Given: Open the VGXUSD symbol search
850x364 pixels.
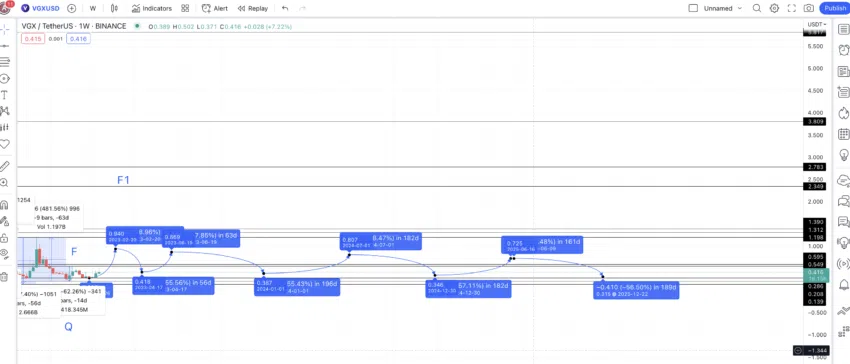Looking at the screenshot, I should tap(41, 8).
